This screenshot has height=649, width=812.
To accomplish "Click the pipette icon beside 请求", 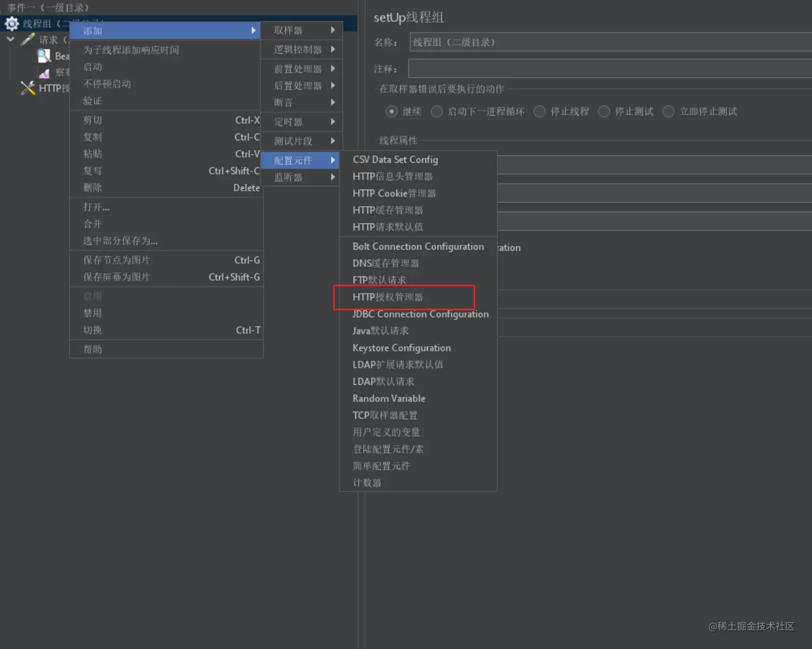I will 28,40.
